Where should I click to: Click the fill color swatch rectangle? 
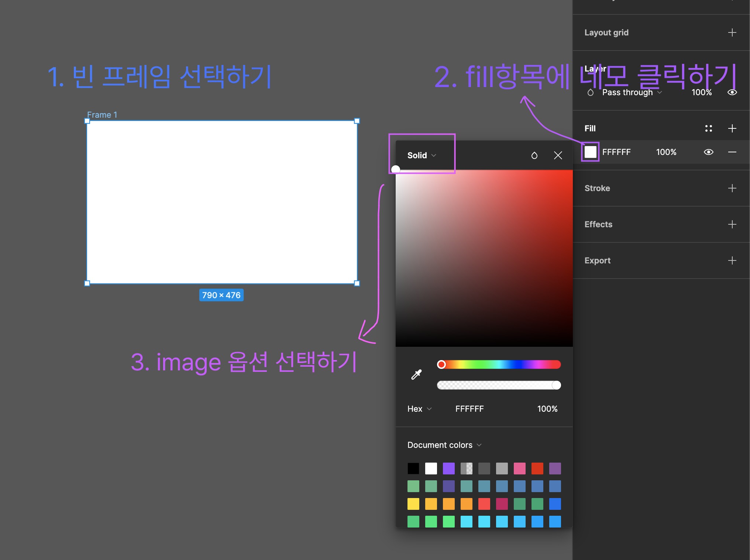point(591,152)
